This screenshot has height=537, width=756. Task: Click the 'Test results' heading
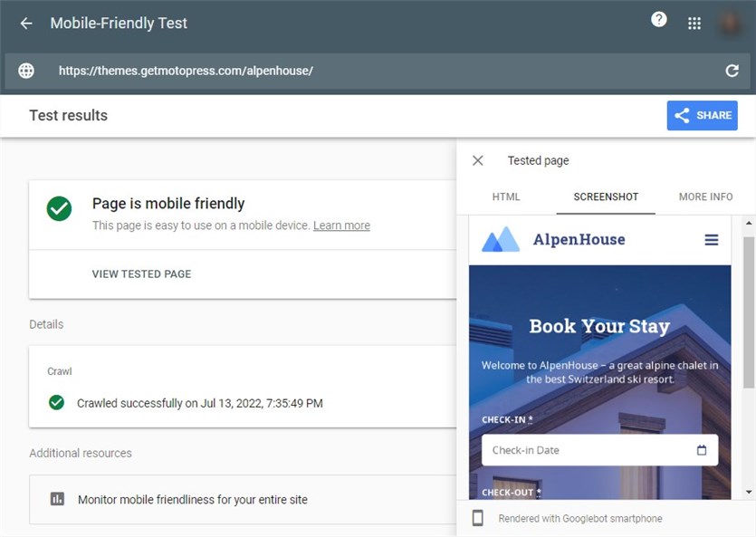point(69,115)
